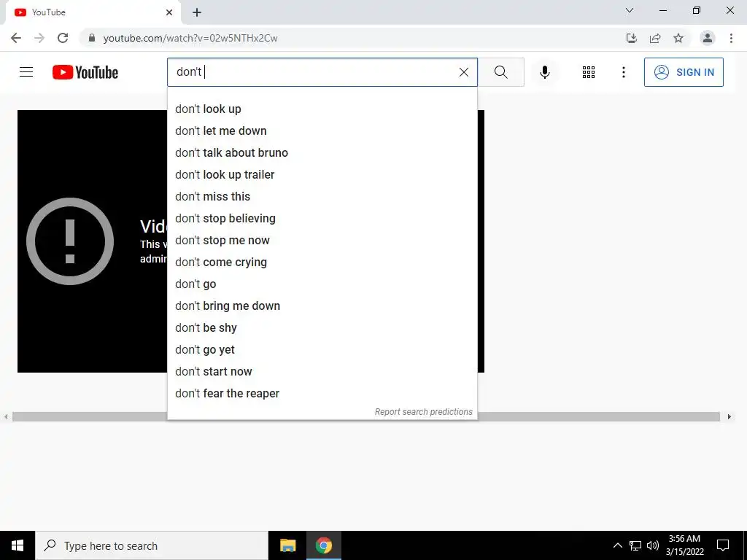Choose "don't bring me down" prediction
This screenshot has height=560, width=747.
(x=322, y=306)
